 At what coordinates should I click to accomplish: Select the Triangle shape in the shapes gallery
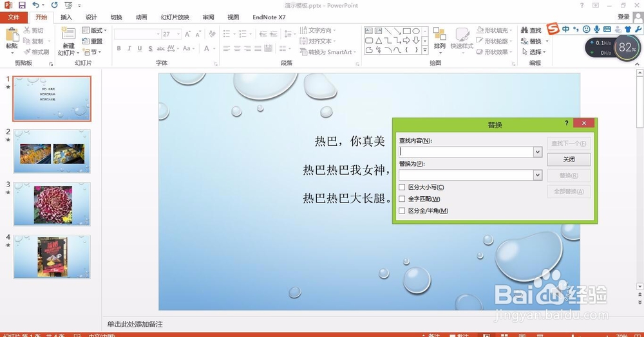pyautogui.click(x=378, y=41)
